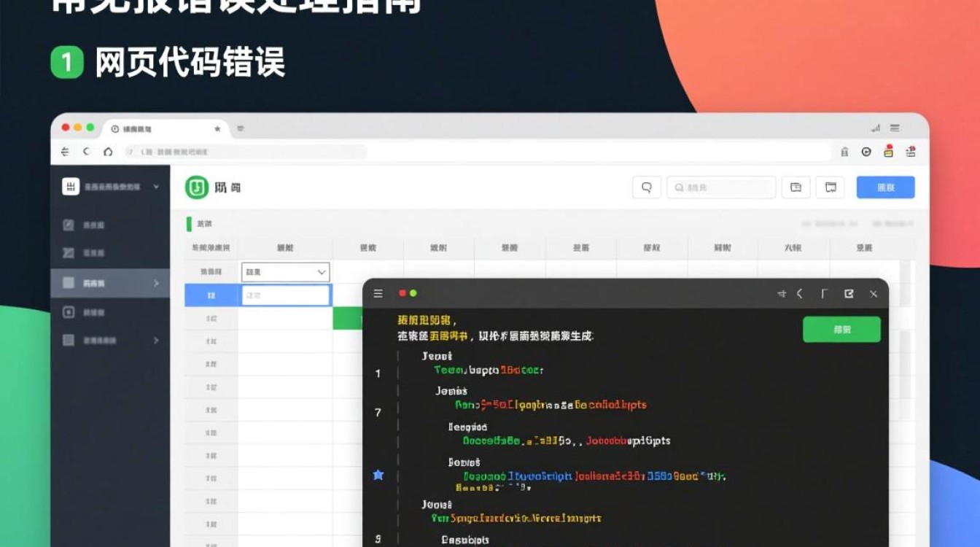Click the pin icon in the code popup toolbar
Image resolution: width=980 pixels, height=547 pixels.
point(781,294)
